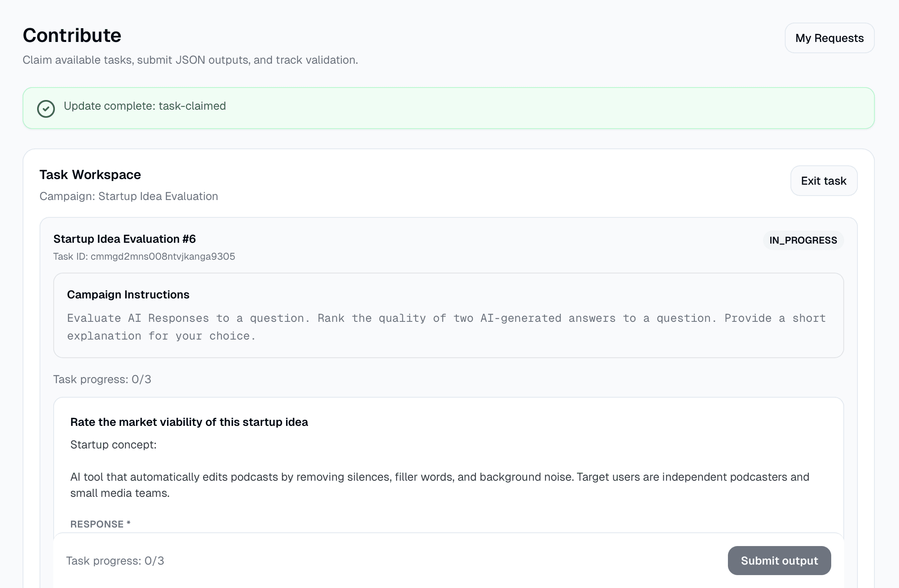Click the Startup Idea Evaluation #6 title
The width and height of the screenshot is (899, 588).
click(124, 239)
